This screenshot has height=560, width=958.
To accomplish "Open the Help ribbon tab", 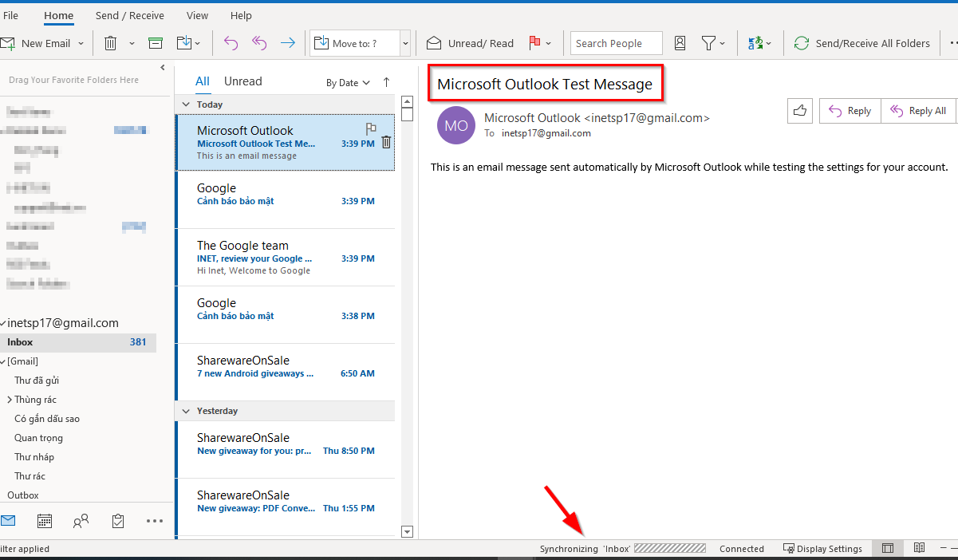I will (x=241, y=15).
